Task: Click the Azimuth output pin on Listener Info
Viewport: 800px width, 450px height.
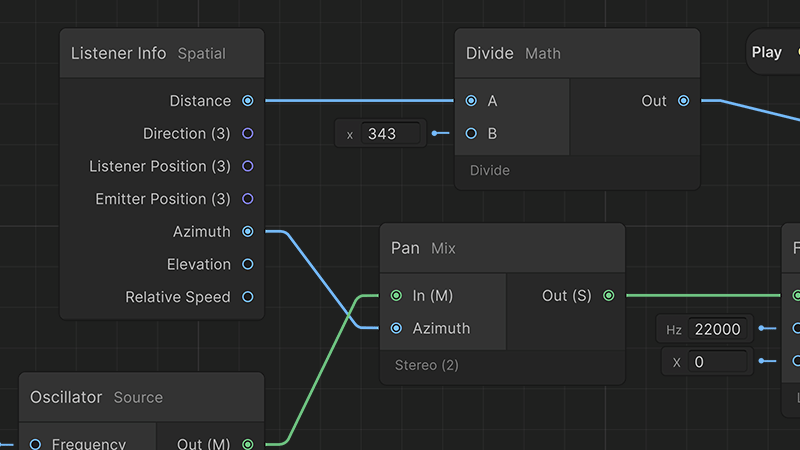Action: (x=247, y=232)
